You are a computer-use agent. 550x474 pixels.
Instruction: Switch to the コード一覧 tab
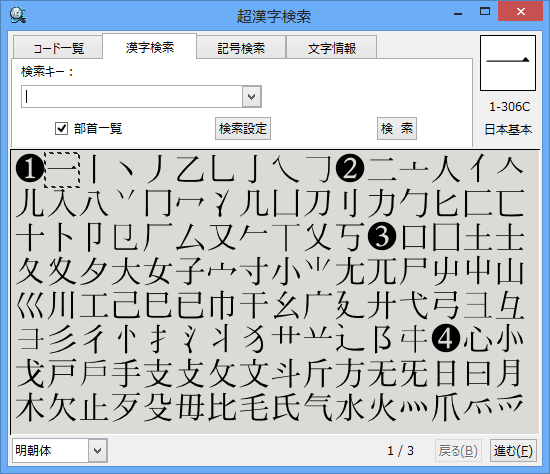tap(58, 48)
